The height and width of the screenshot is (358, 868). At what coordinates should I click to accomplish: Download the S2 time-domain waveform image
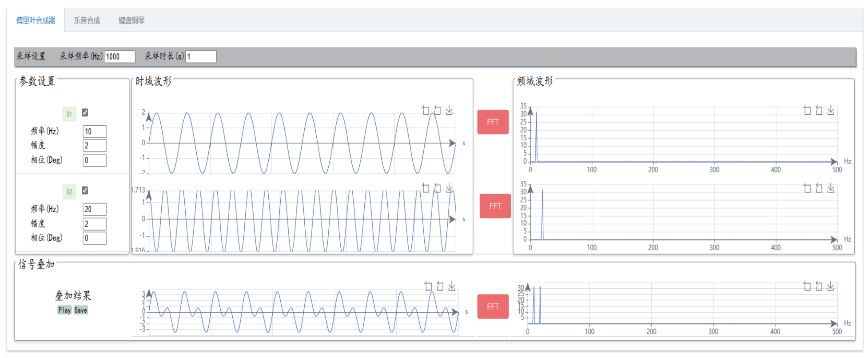coord(449,188)
